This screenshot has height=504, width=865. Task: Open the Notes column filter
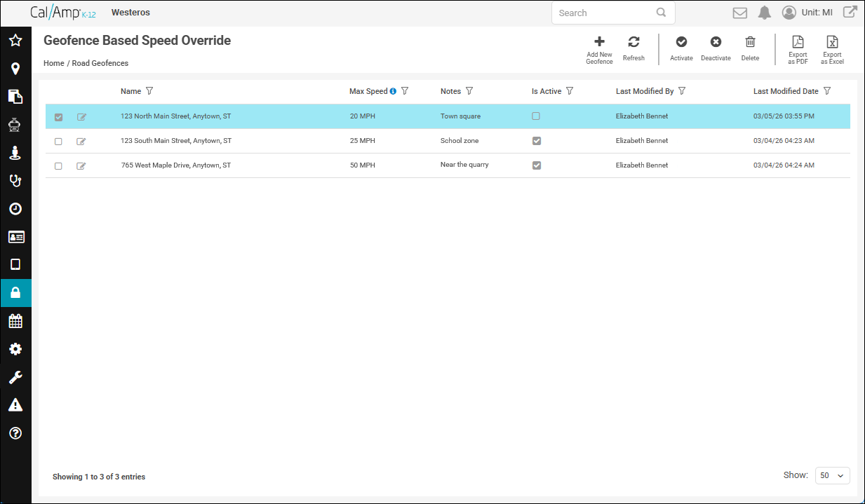(469, 91)
